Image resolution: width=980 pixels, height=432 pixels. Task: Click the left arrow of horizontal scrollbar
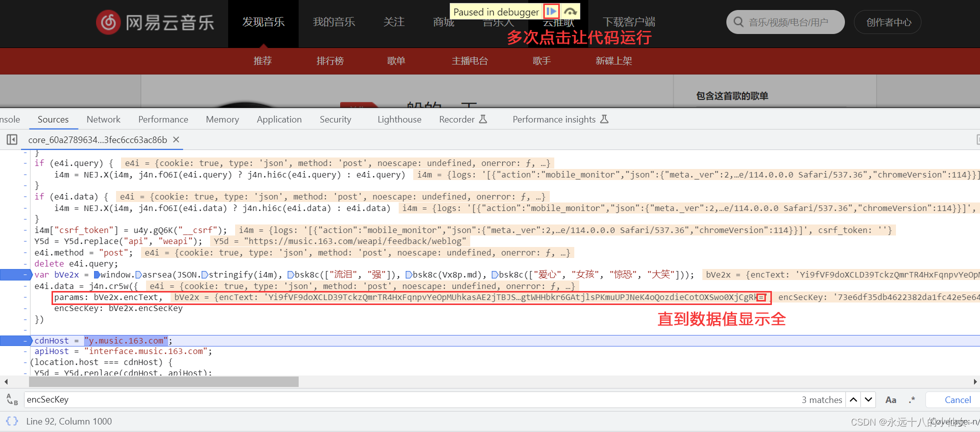point(6,381)
